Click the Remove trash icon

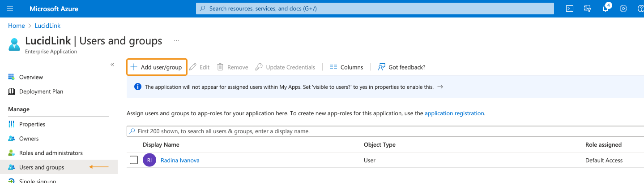point(220,67)
